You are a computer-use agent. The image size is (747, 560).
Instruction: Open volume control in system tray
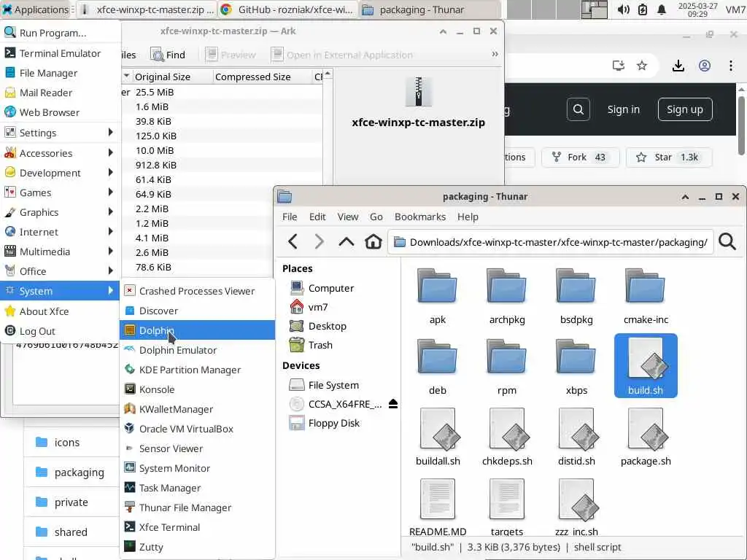click(623, 9)
